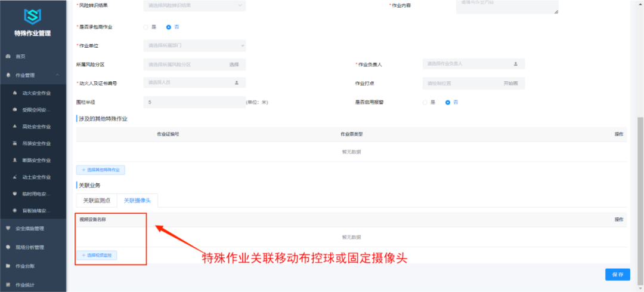Click the 作业票类型 column header
The width and height of the screenshot is (644, 292).
351,134
